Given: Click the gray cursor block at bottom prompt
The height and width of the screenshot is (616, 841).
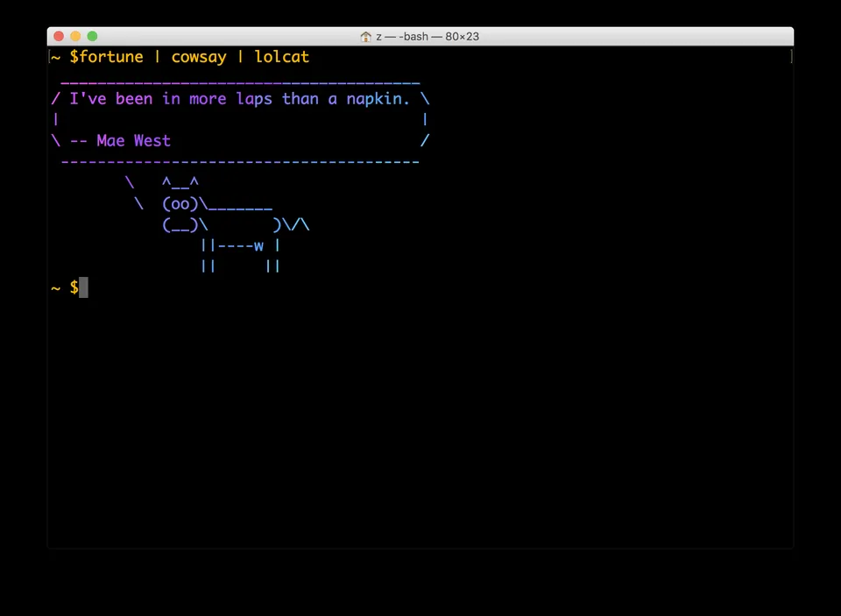Looking at the screenshot, I should (x=84, y=287).
